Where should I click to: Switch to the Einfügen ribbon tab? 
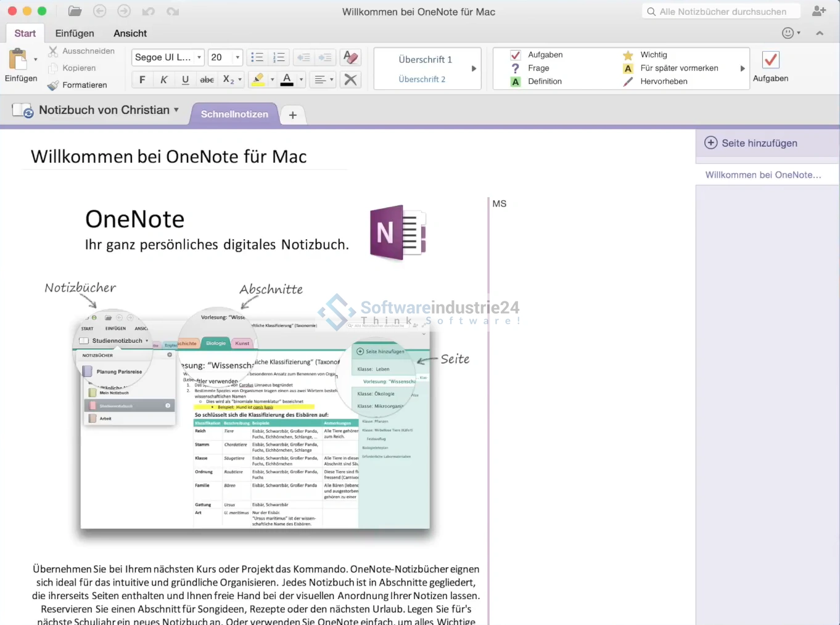point(75,33)
